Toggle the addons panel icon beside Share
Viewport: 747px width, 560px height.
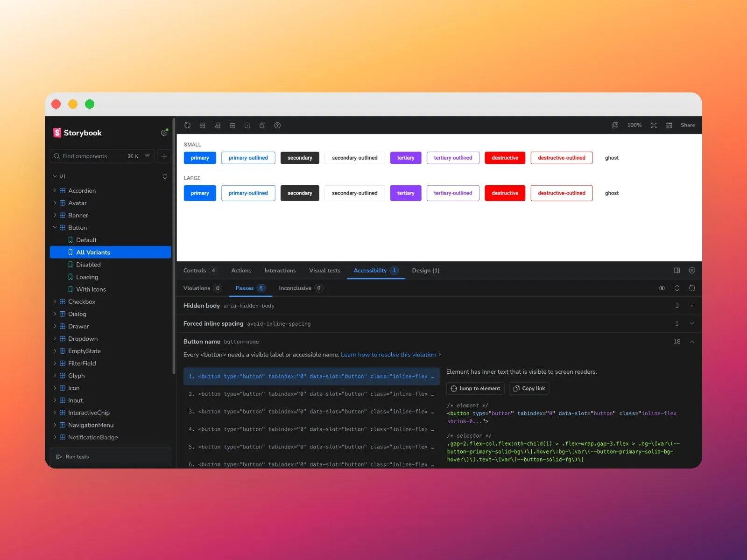point(669,125)
